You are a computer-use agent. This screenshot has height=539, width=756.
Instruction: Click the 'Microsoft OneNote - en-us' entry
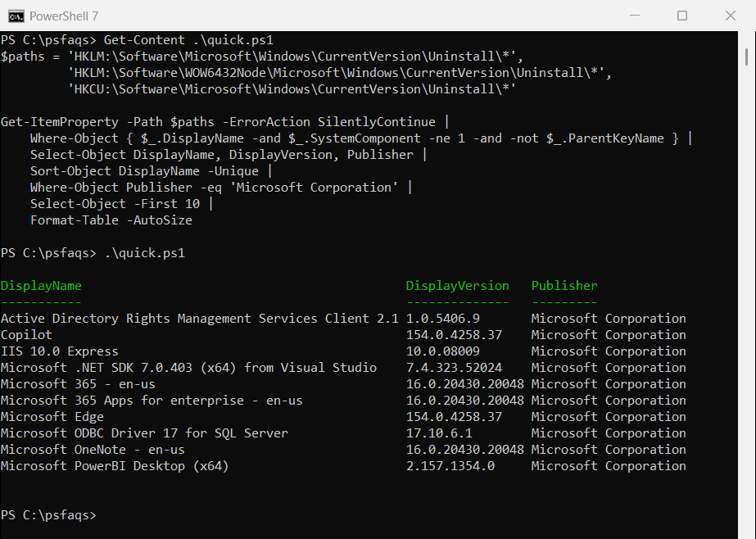coord(93,450)
